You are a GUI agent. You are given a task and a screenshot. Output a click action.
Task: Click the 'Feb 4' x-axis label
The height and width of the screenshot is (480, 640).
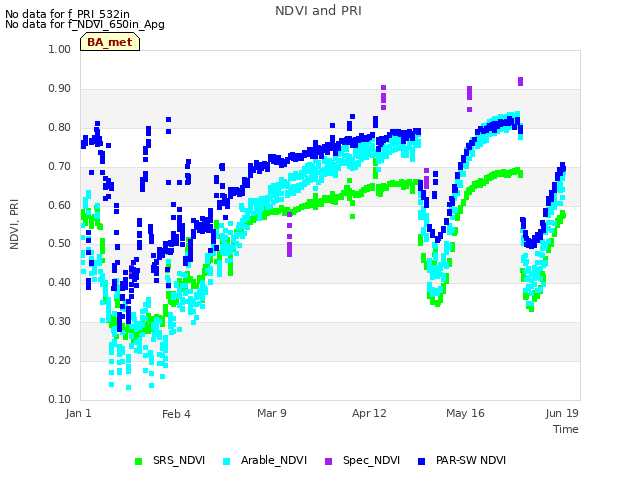[x=176, y=414]
